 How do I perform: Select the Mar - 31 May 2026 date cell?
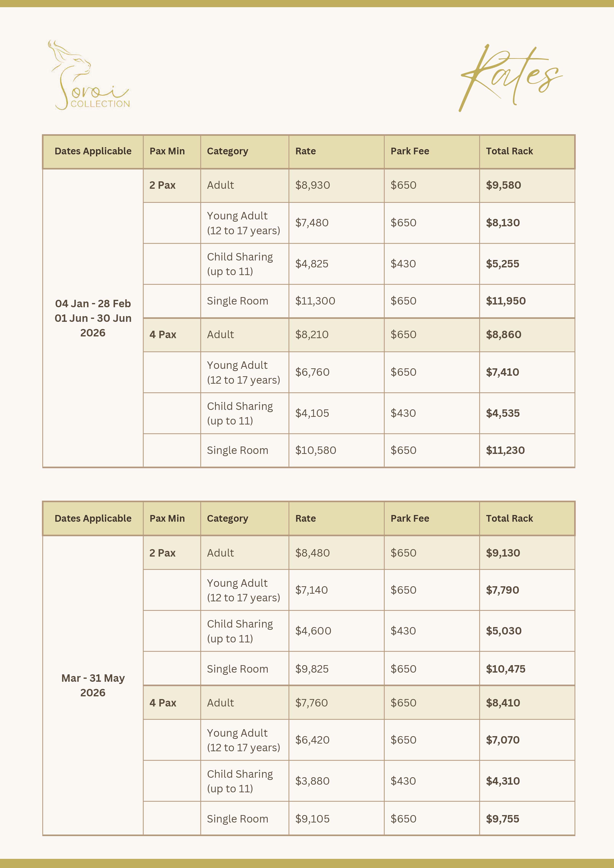click(x=93, y=685)
